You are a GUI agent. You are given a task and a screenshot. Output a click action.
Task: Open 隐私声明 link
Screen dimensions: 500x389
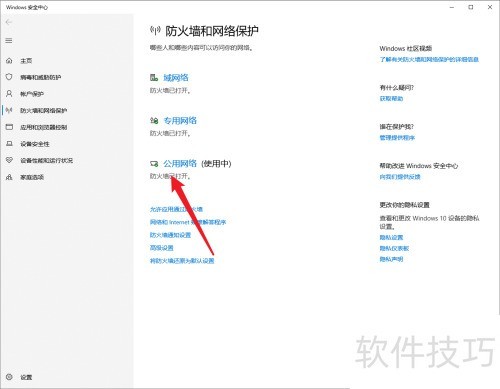[x=391, y=259]
